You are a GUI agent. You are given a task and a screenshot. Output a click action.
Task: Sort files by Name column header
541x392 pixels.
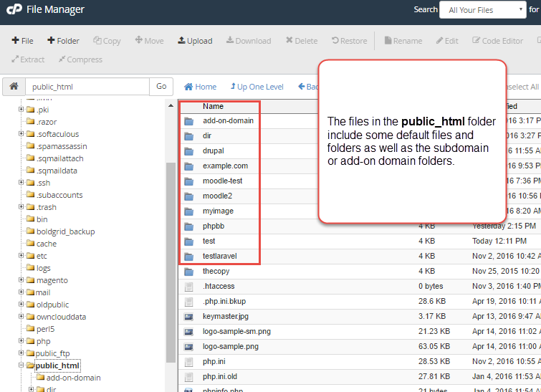click(214, 106)
